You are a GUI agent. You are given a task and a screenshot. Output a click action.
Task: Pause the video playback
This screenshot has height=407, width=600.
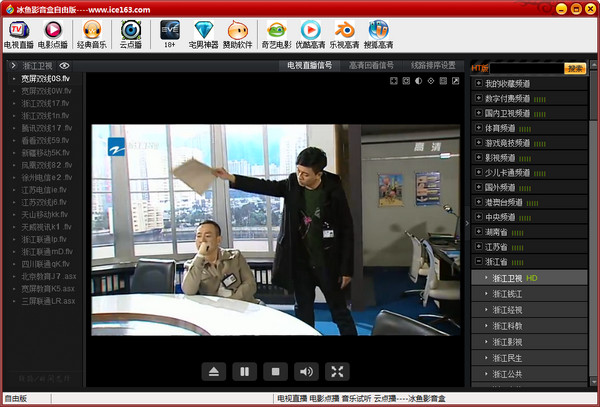tap(243, 372)
